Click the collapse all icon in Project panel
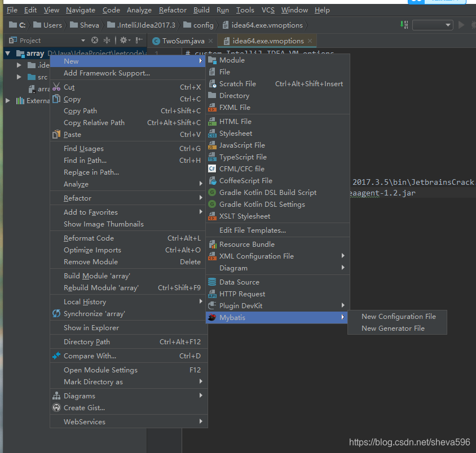 coord(107,40)
